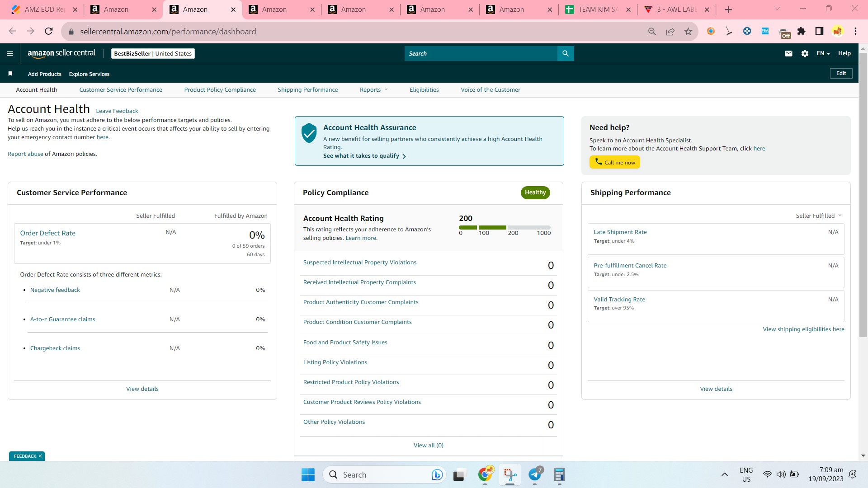Screen dimensions: 868x488
Task: Expand See what it takes to qualify
Action: pos(364,156)
